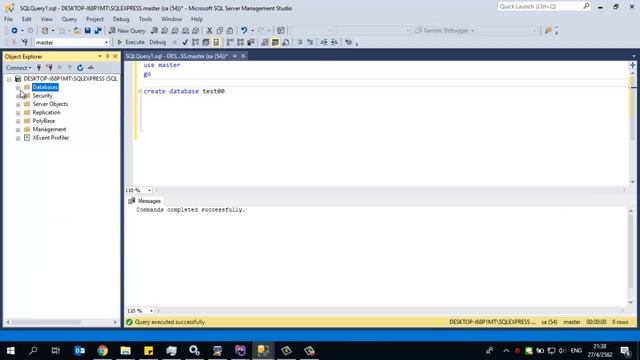Open a file with the Open File icon

click(x=77, y=31)
